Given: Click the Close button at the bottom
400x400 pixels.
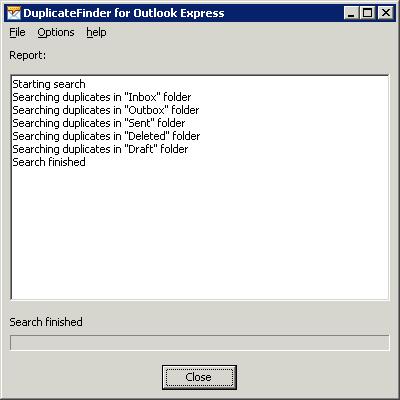Looking at the screenshot, I should tap(199, 377).
